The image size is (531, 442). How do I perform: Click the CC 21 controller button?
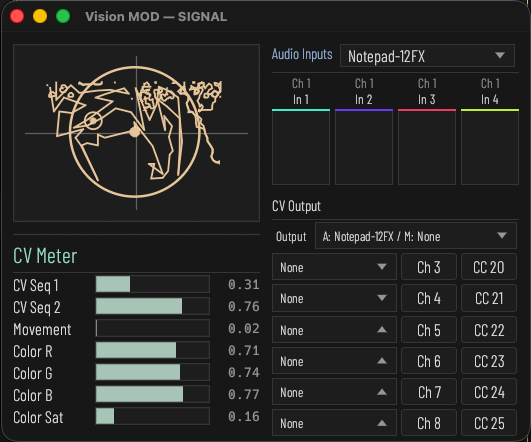pos(489,298)
